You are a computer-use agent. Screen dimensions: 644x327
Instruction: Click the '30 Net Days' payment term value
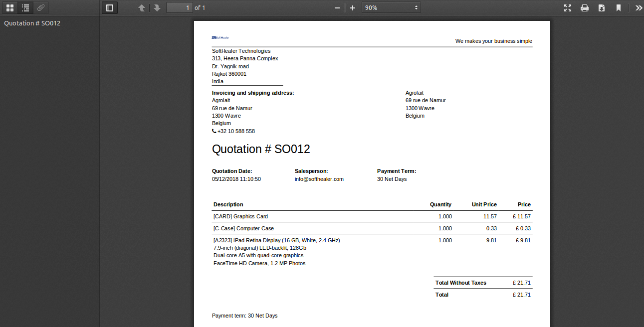[392, 179]
